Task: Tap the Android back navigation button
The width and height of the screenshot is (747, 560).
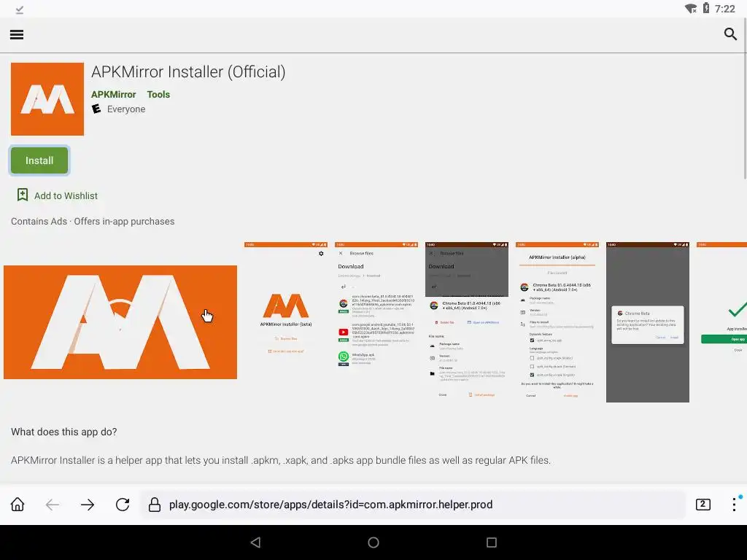Action: [256, 542]
